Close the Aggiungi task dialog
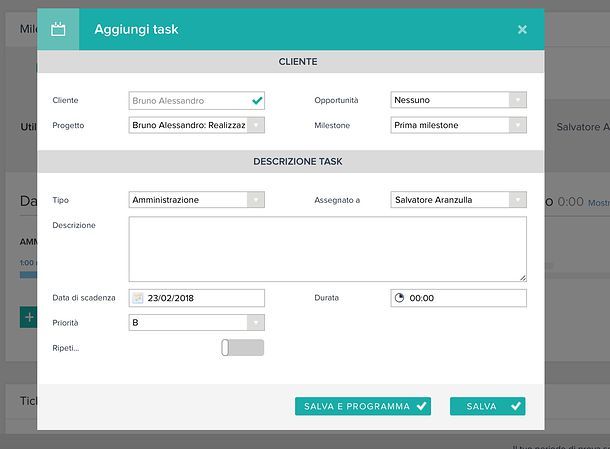This screenshot has height=449, width=610. [x=522, y=29]
